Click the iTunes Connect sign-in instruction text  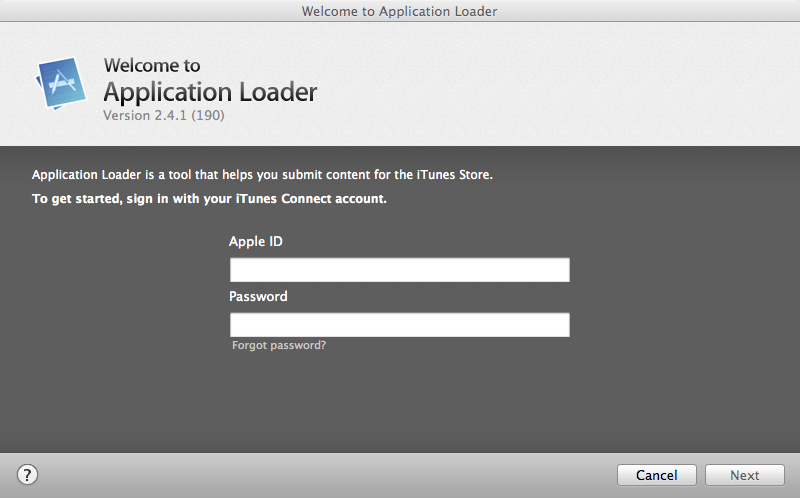(x=209, y=198)
